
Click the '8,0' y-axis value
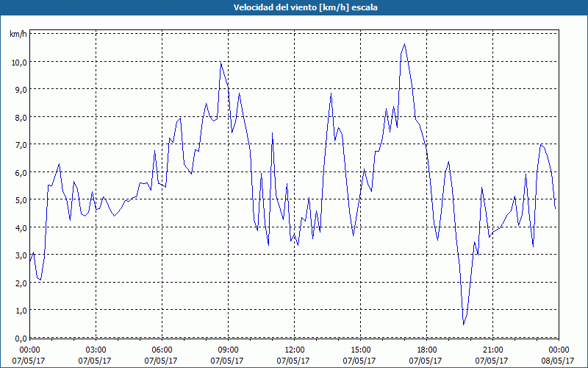pyautogui.click(x=21, y=117)
